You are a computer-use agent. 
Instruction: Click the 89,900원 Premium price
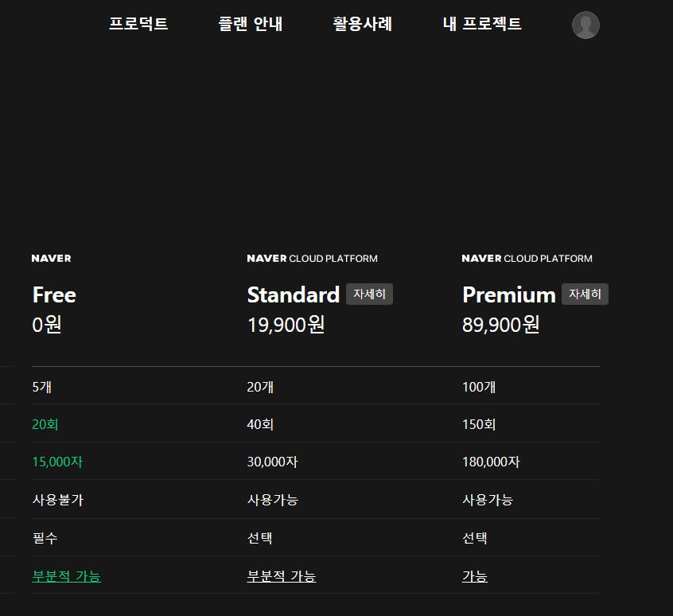501,325
